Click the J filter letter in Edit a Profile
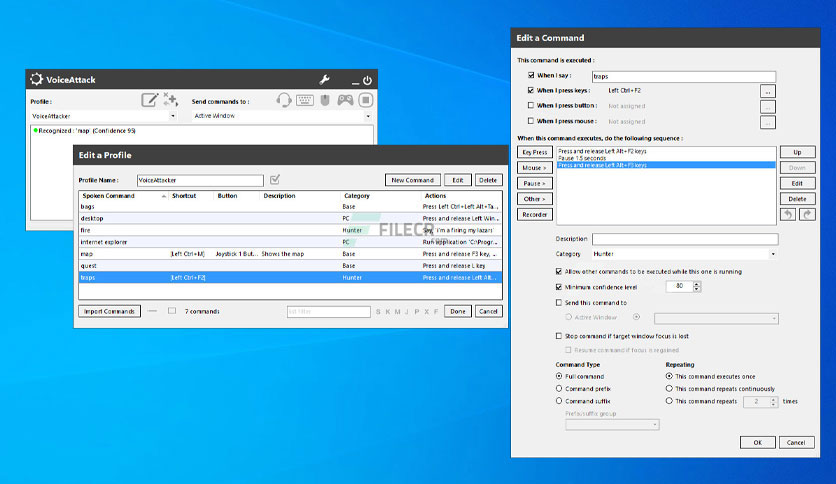This screenshot has width=836, height=484. tap(407, 312)
